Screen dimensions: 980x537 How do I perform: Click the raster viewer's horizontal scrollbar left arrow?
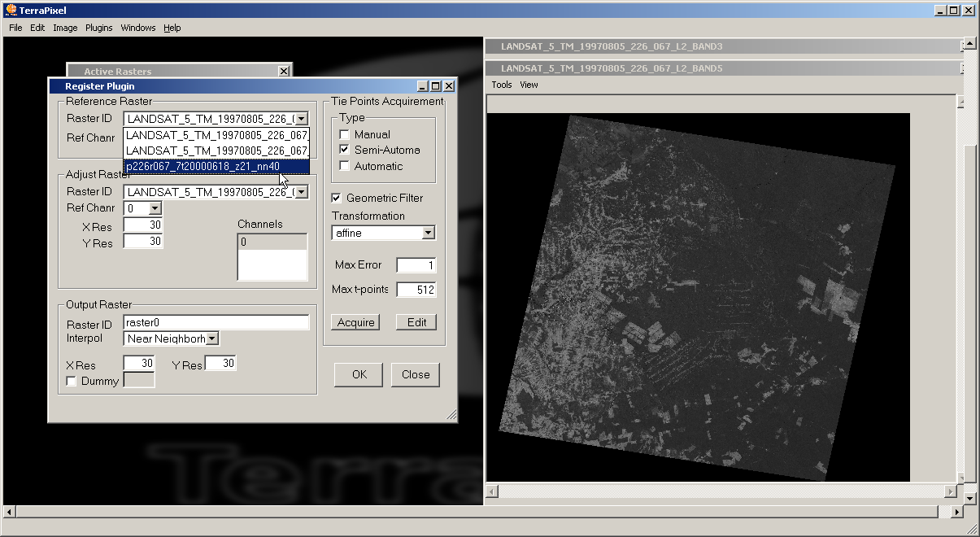492,492
